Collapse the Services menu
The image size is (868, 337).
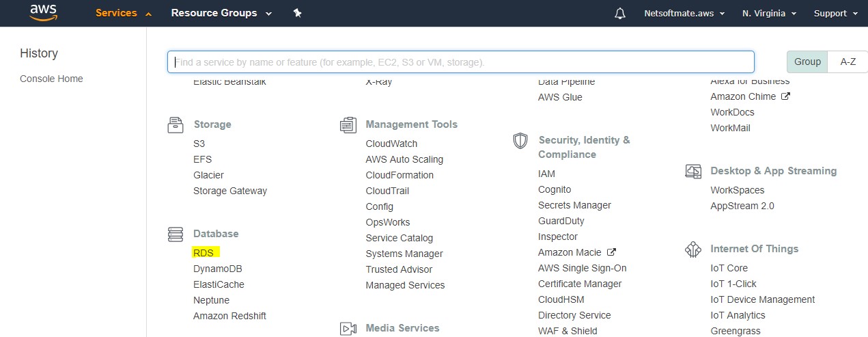click(123, 13)
